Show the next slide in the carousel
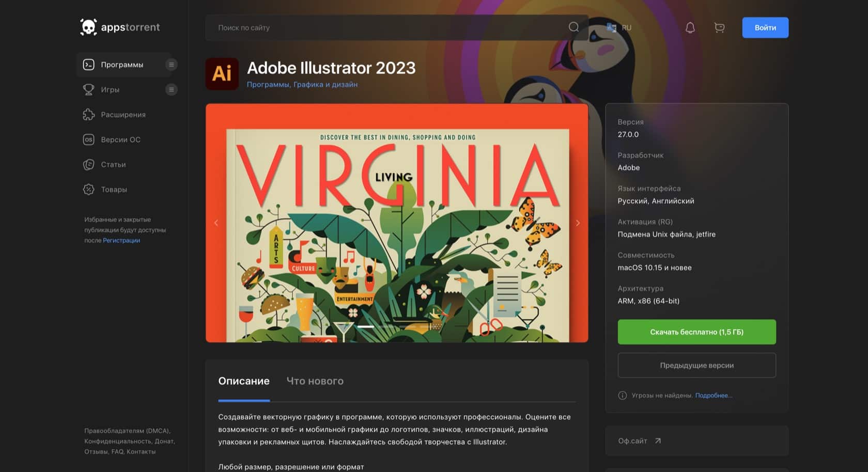The width and height of the screenshot is (868, 472). coord(578,223)
